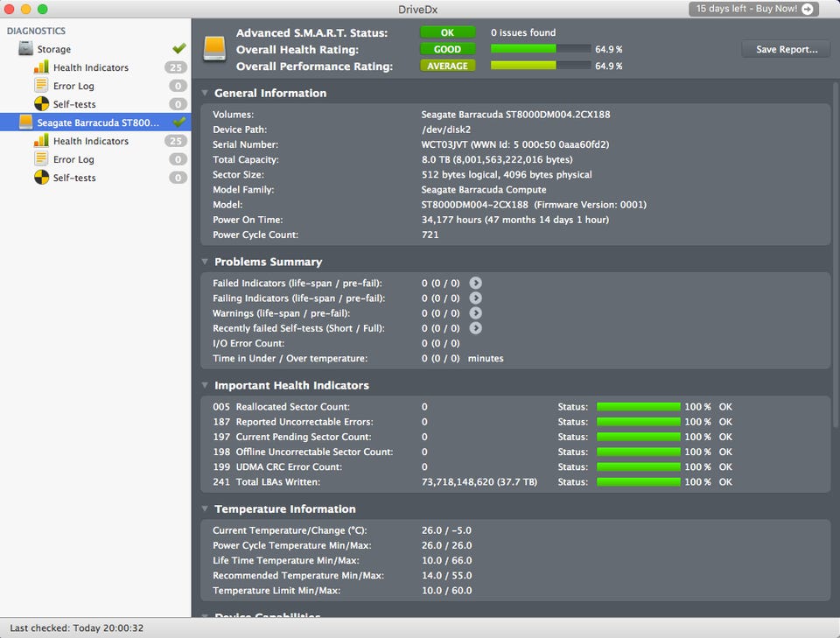Open Health Indicators under Storage

pos(95,67)
